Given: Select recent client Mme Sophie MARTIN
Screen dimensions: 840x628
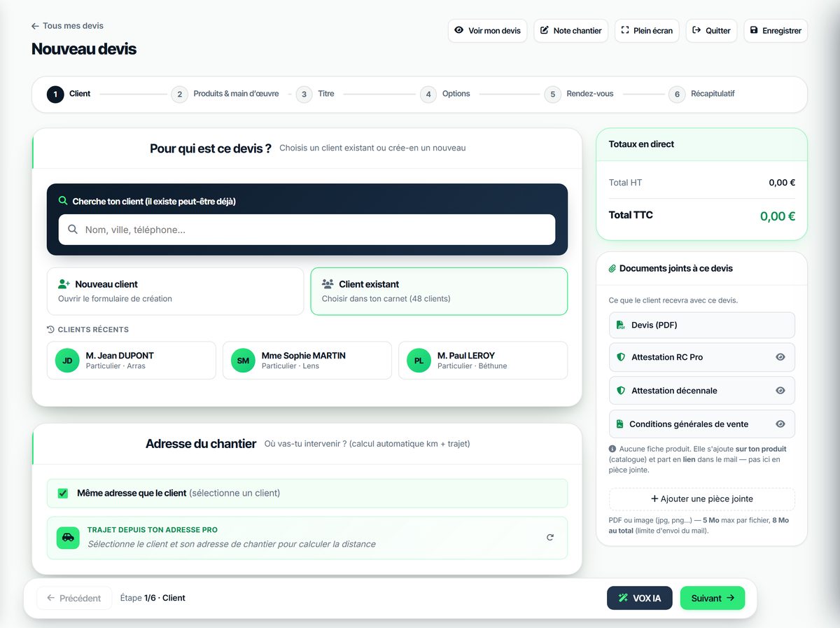Looking at the screenshot, I should click(x=307, y=361).
